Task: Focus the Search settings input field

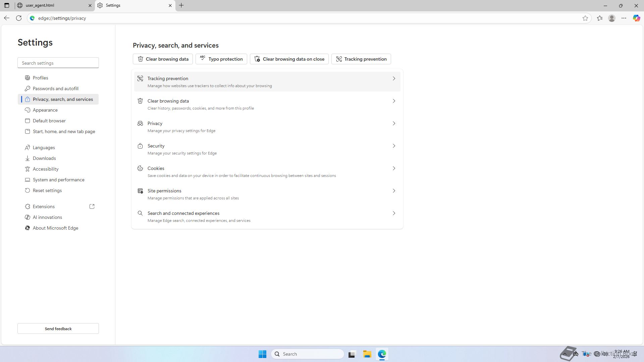Action: click(58, 63)
